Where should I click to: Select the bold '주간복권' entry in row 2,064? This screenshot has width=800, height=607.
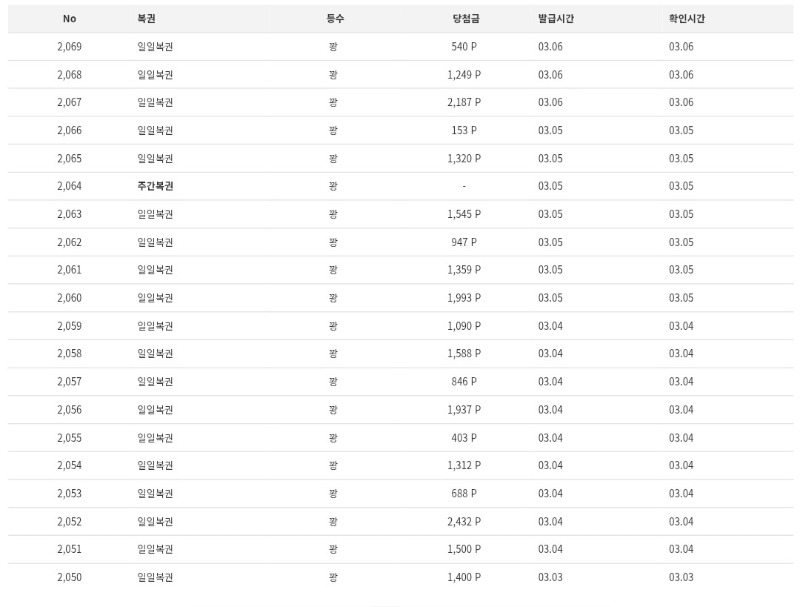click(156, 186)
